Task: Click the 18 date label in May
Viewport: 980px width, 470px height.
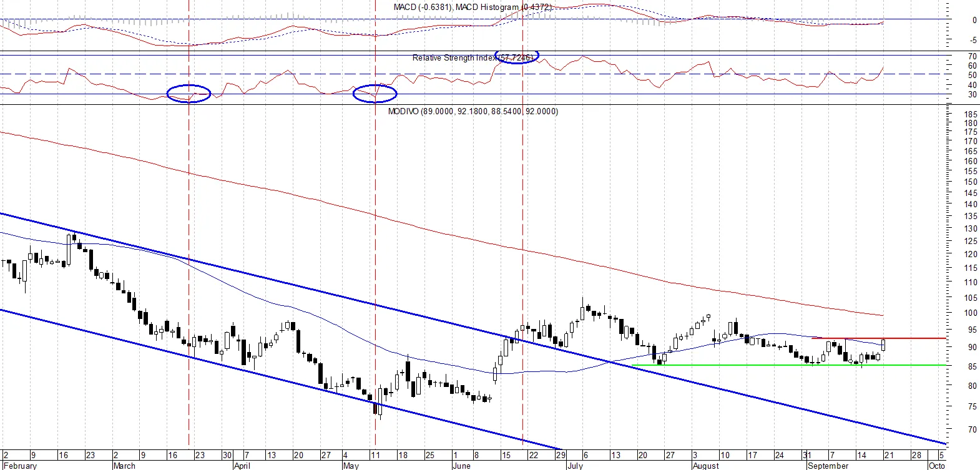Action: pos(403,456)
